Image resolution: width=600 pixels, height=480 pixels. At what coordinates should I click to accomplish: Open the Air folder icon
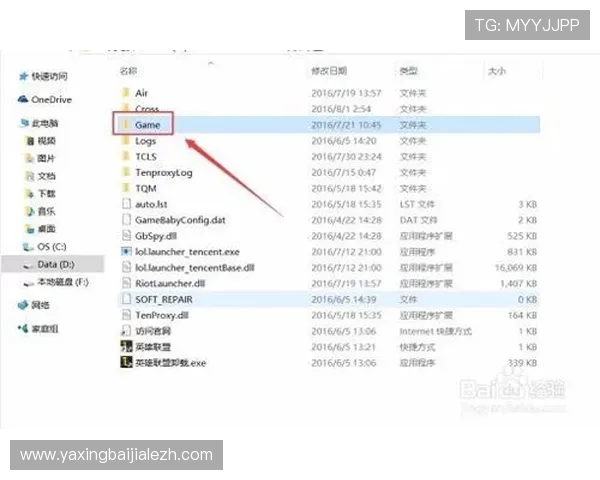click(126, 93)
